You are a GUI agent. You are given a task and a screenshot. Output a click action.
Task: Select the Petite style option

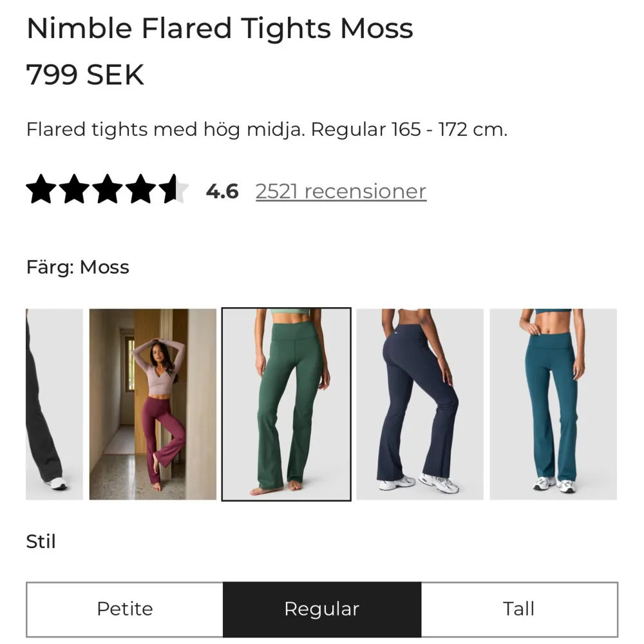tap(124, 608)
